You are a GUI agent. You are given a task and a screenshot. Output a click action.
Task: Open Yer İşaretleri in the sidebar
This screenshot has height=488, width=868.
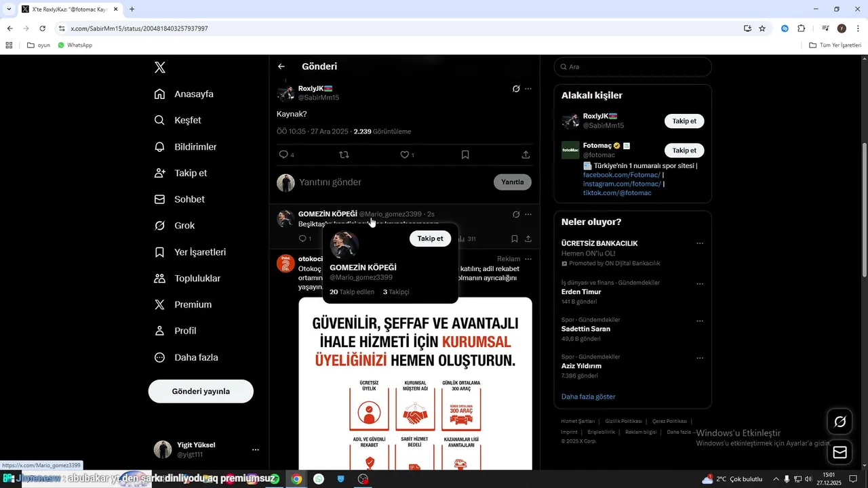click(190, 252)
